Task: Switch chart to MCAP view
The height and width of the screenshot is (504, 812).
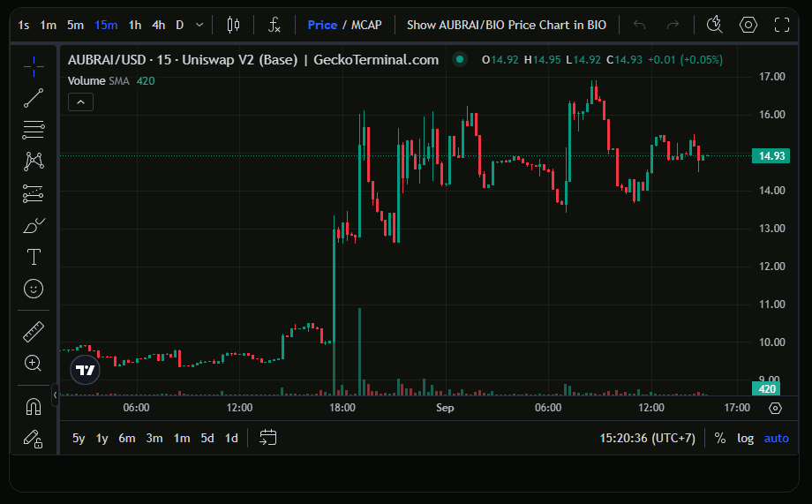Action: pos(366,25)
